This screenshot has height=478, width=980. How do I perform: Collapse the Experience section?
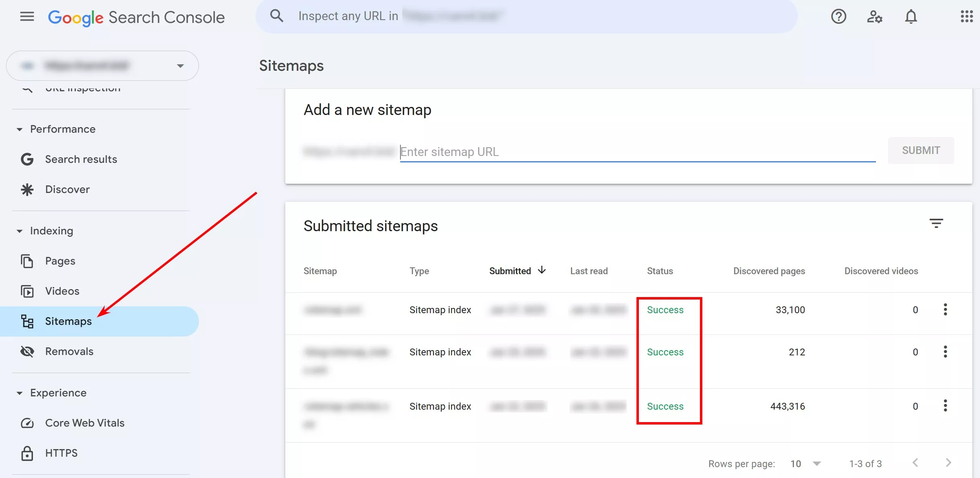coord(19,393)
